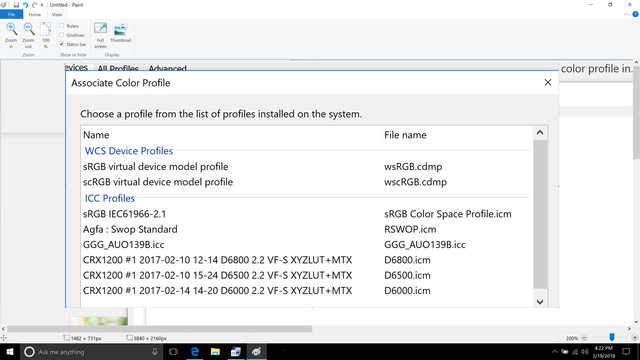
Task: Select the CRX1200 12-14 D6800 profile
Action: tap(218, 260)
